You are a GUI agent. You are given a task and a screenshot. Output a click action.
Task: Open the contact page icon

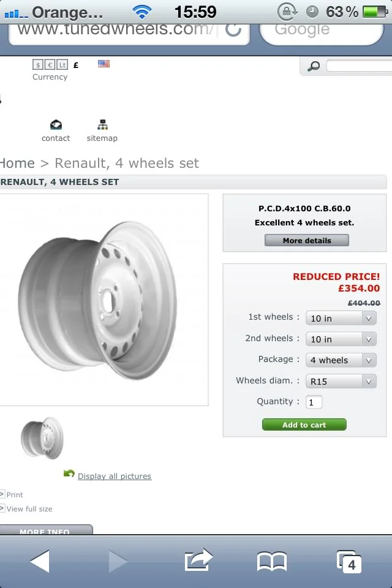[56, 124]
